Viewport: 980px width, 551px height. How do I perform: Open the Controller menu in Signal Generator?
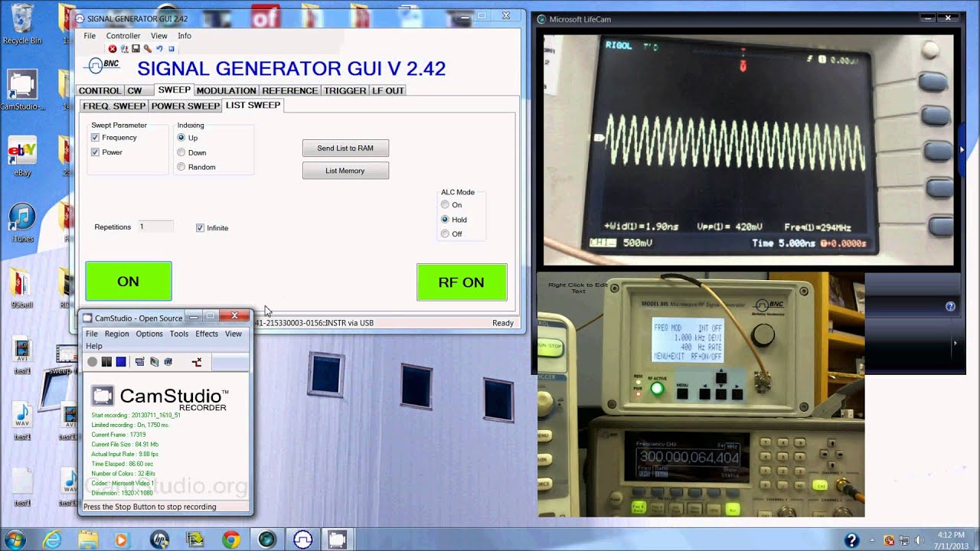[x=123, y=36]
